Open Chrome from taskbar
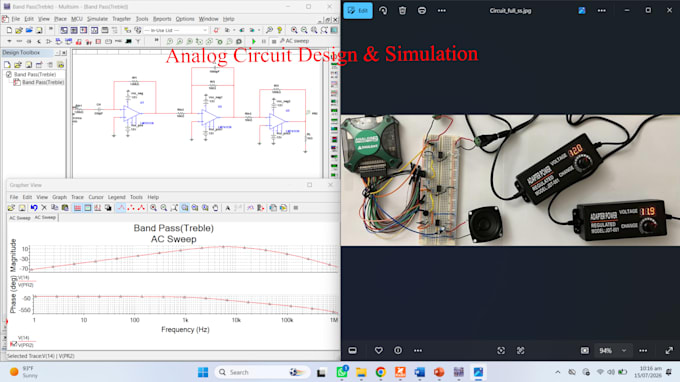 [381, 372]
